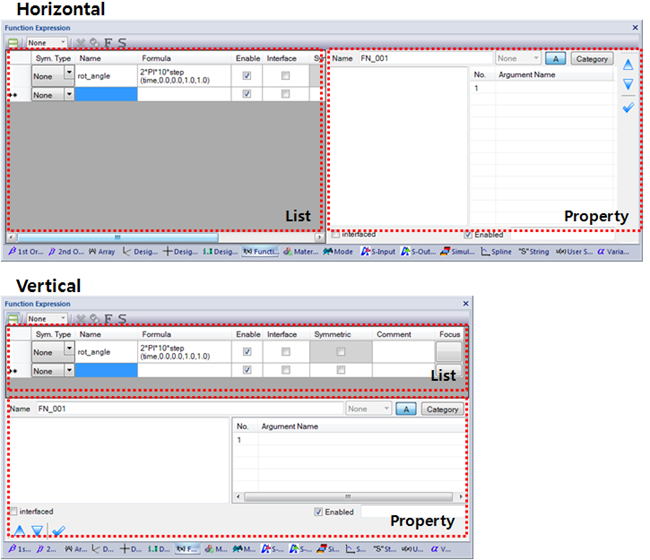650x560 pixels.
Task: Switch to Array tab in Horizontal window
Action: [102, 251]
